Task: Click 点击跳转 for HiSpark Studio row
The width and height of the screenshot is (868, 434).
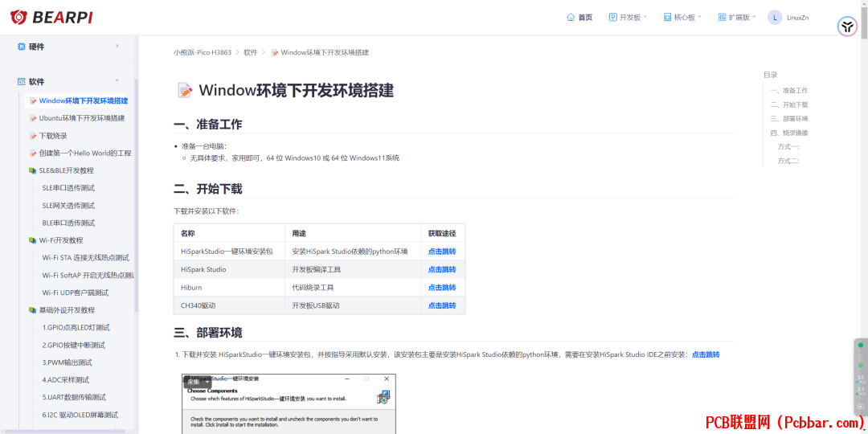Action: click(442, 269)
